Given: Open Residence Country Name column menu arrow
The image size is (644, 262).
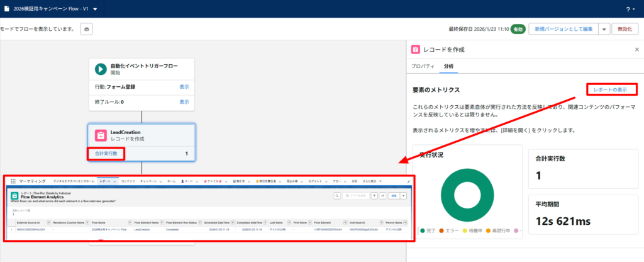Looking at the screenshot, I should [x=87, y=222].
